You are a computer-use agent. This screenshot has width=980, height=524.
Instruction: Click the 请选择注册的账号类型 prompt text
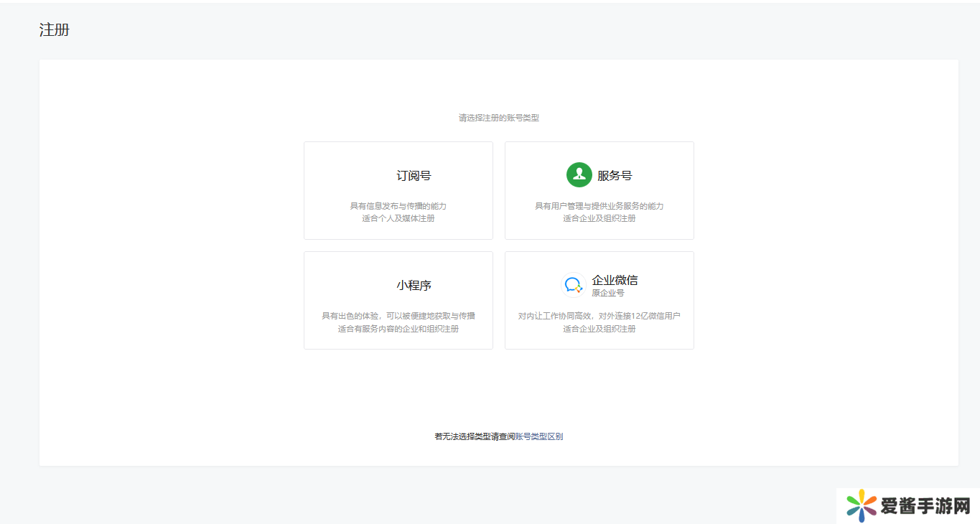498,118
